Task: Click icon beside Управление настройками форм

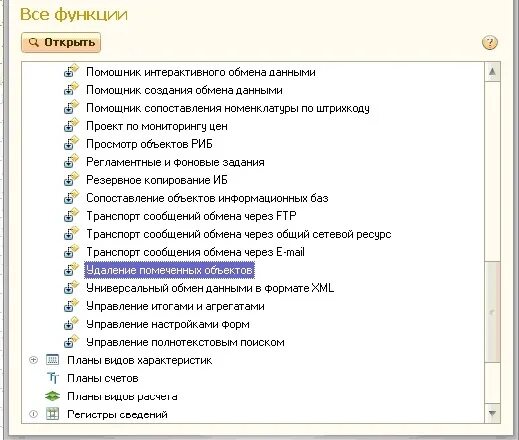Action: pyautogui.click(x=71, y=323)
